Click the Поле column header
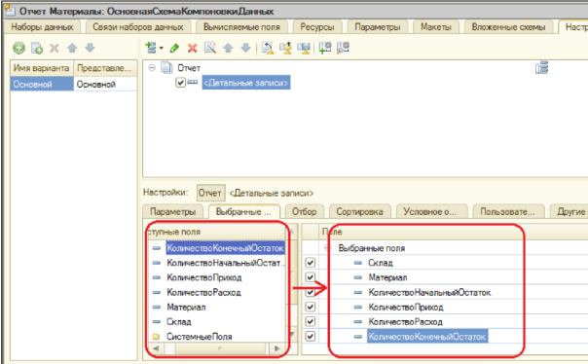The width and height of the screenshot is (588, 364). pos(332,232)
